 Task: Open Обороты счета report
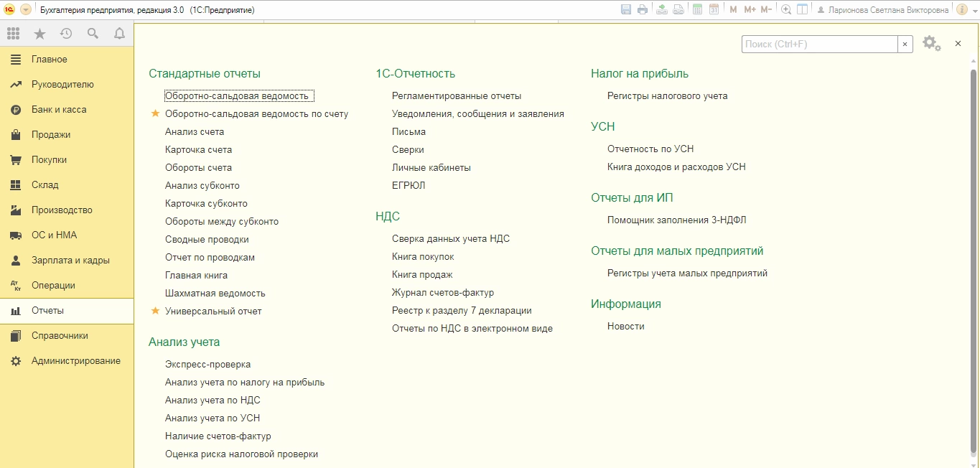(x=198, y=168)
